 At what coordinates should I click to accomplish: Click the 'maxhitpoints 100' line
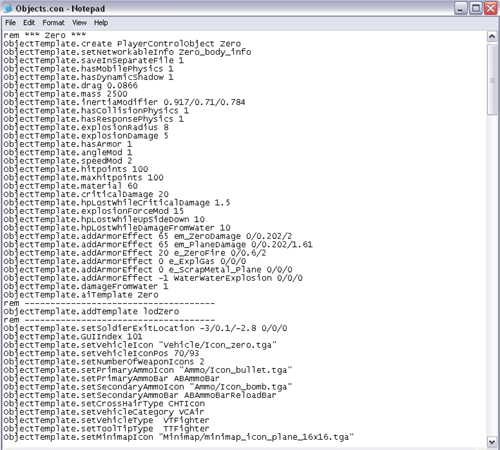tap(83, 178)
